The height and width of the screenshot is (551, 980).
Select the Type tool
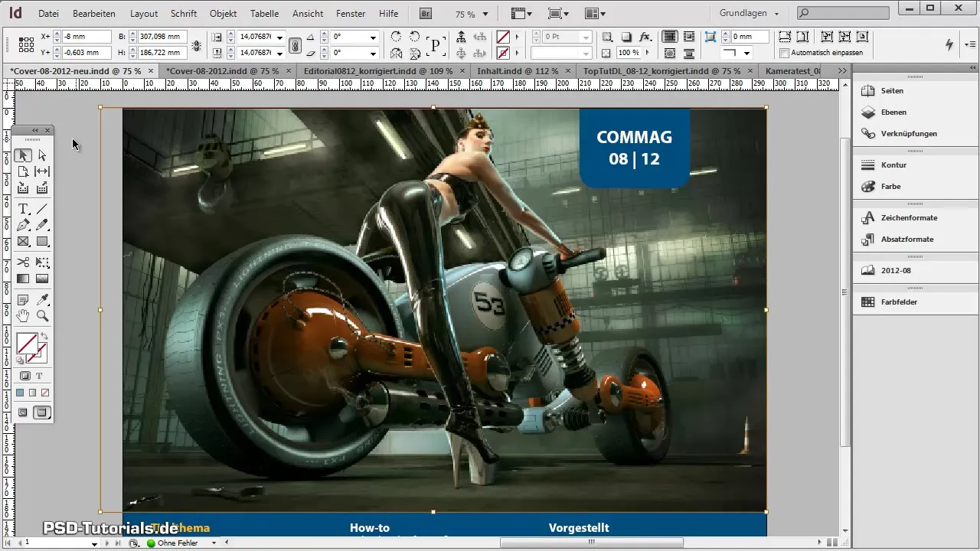23,209
